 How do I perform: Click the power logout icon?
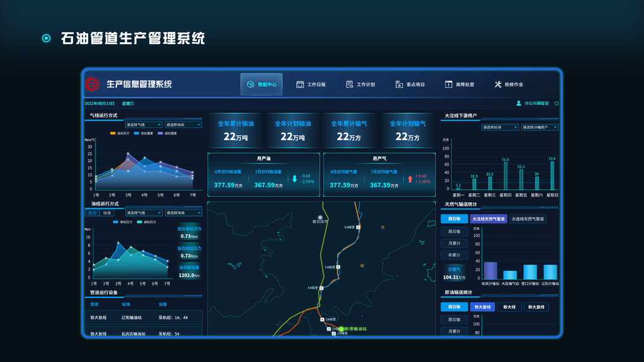[x=556, y=103]
